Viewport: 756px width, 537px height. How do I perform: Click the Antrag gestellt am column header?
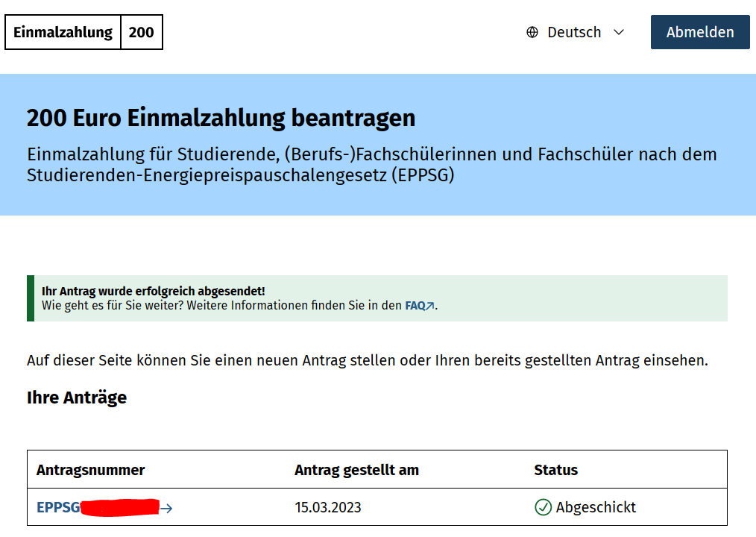pos(357,470)
